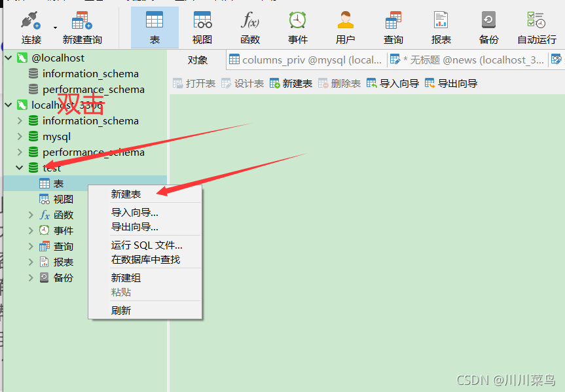Choose 刷新 from the context menu
565x392 pixels.
[x=120, y=311]
